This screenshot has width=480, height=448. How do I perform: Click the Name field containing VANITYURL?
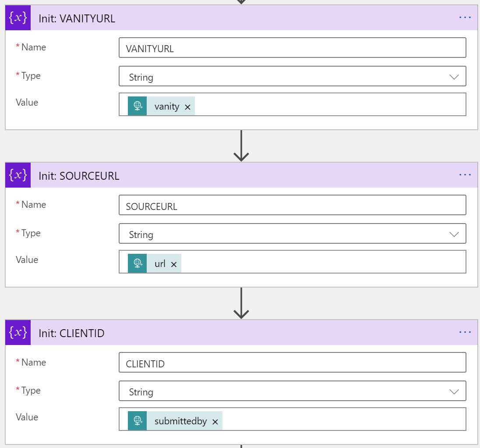(x=293, y=47)
